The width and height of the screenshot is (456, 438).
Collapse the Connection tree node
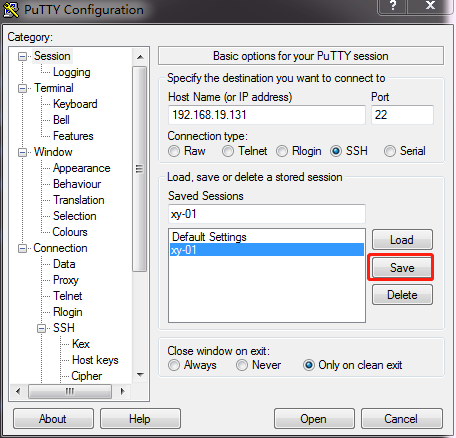[22, 248]
